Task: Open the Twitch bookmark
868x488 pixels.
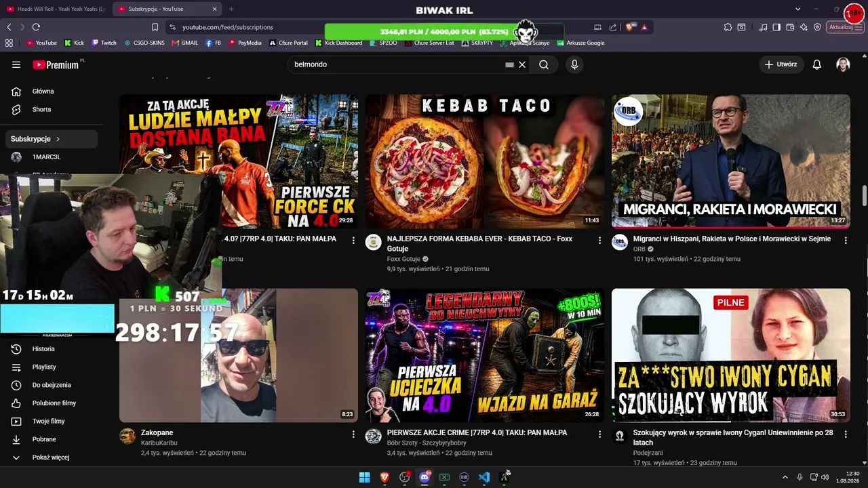Action: coord(104,43)
